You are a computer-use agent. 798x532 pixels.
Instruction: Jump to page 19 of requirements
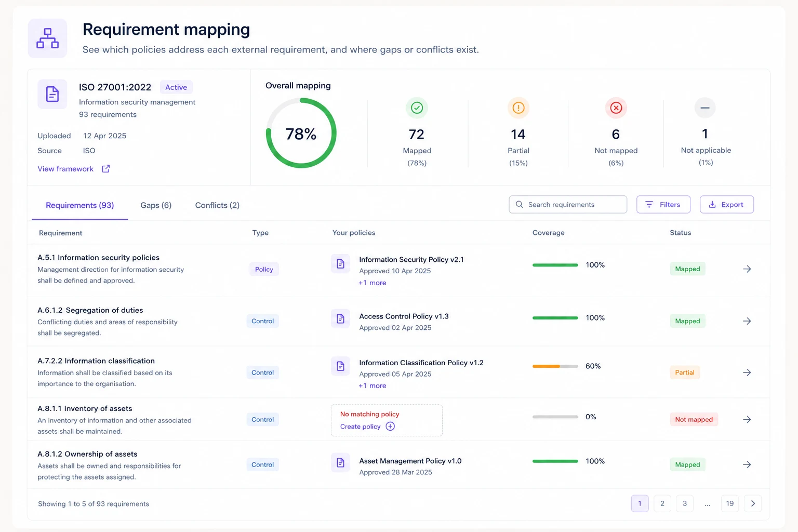click(730, 503)
